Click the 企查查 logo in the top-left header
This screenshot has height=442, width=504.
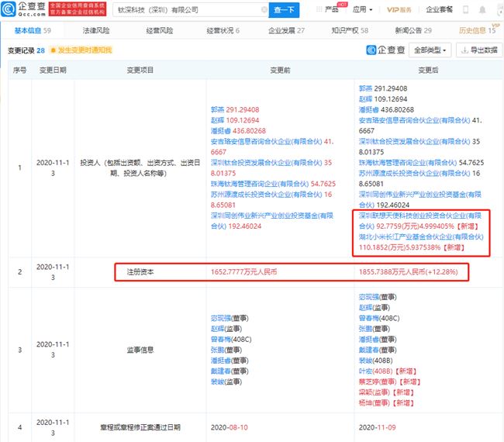pyautogui.click(x=23, y=9)
